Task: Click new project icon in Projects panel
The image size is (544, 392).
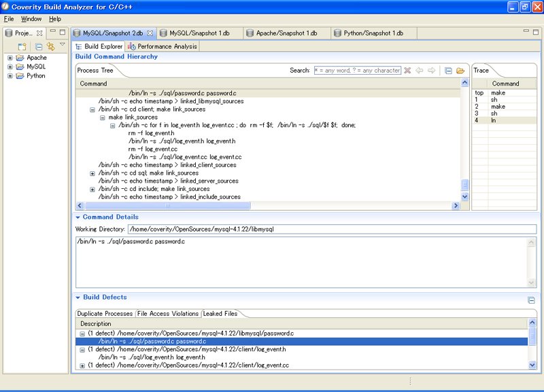Action: point(22,46)
